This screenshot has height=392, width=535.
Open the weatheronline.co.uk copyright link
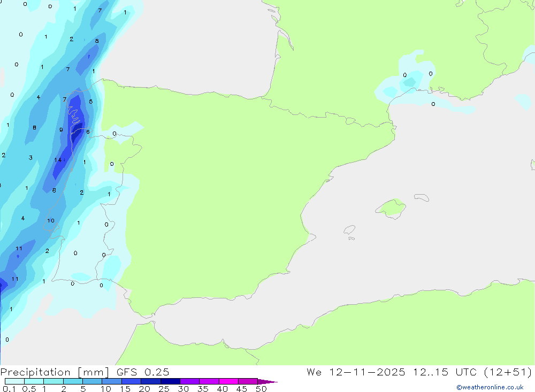tap(490, 387)
